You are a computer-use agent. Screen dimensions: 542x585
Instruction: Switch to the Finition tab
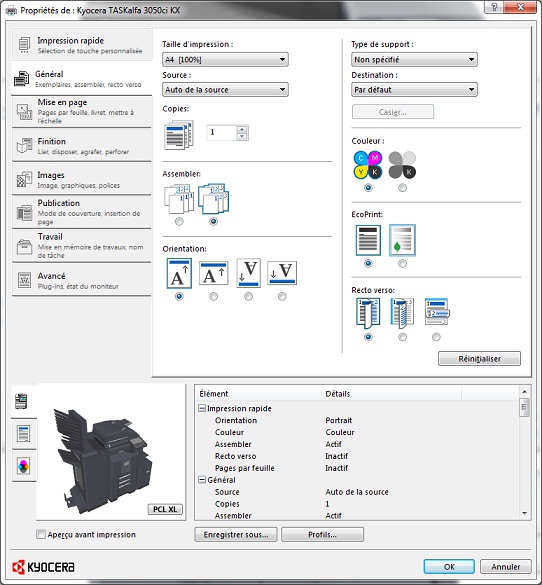point(81,146)
